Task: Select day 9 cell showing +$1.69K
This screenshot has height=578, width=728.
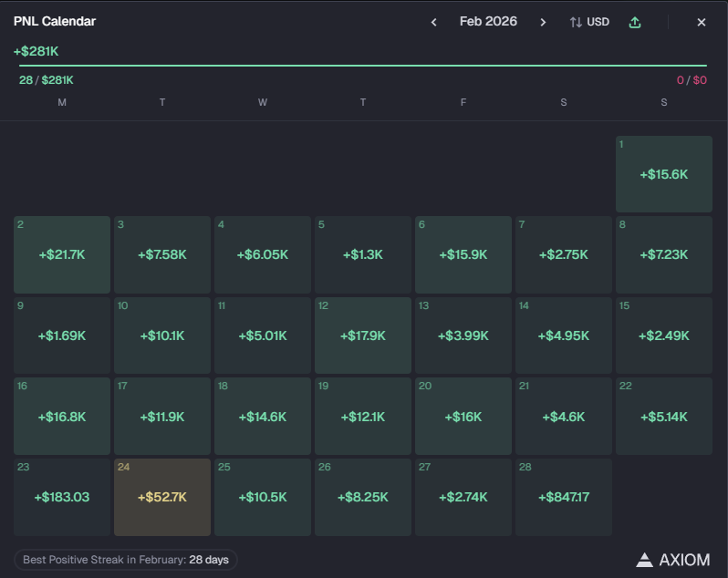Action: point(62,335)
